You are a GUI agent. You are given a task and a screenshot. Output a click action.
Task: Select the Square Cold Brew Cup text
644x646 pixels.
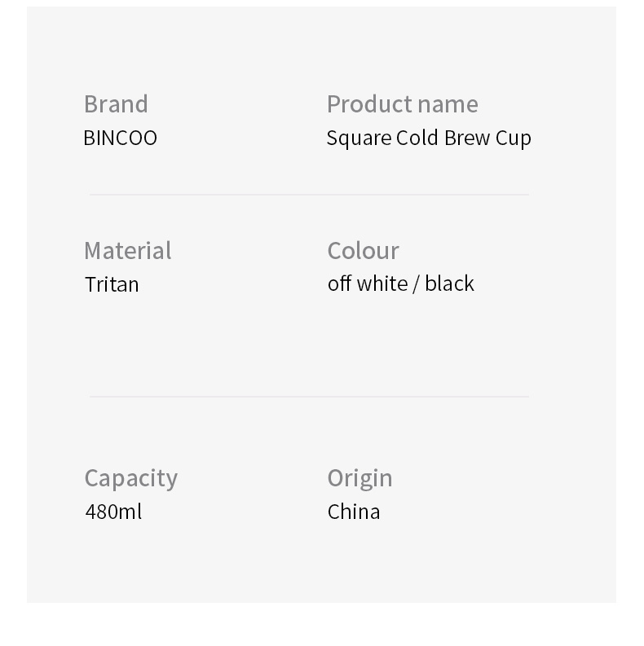429,138
